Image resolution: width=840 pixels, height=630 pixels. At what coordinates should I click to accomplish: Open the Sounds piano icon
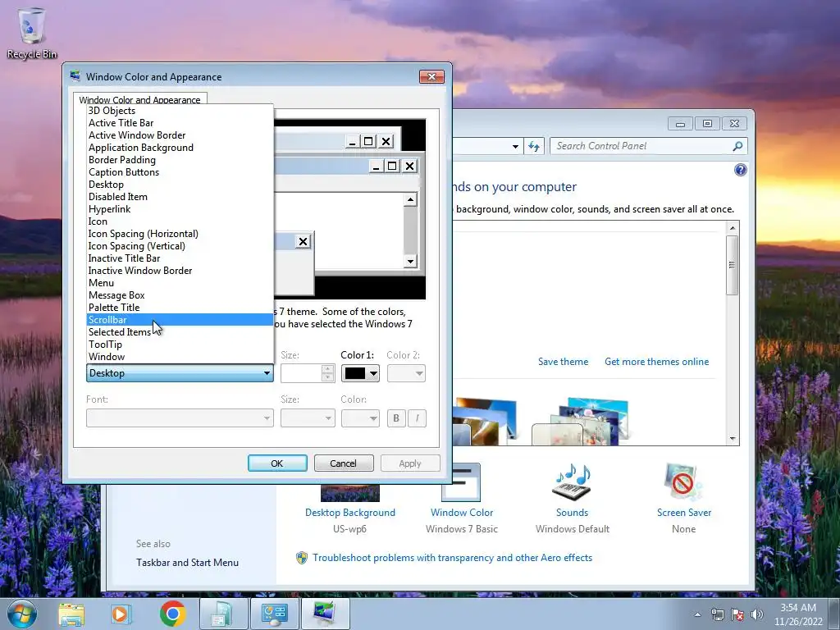572,482
